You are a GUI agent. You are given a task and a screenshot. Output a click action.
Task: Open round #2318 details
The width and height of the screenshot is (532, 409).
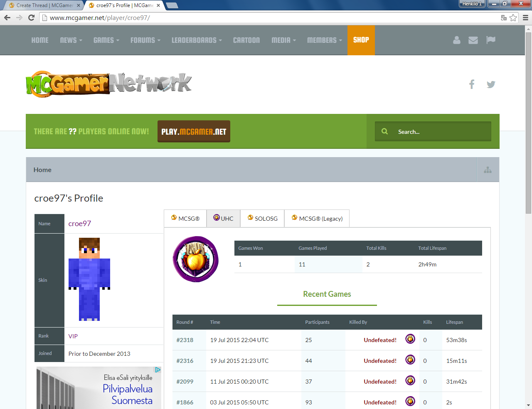[x=185, y=340]
